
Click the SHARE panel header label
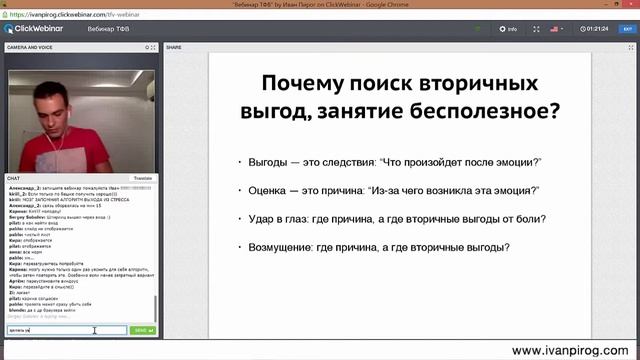pyautogui.click(x=174, y=47)
